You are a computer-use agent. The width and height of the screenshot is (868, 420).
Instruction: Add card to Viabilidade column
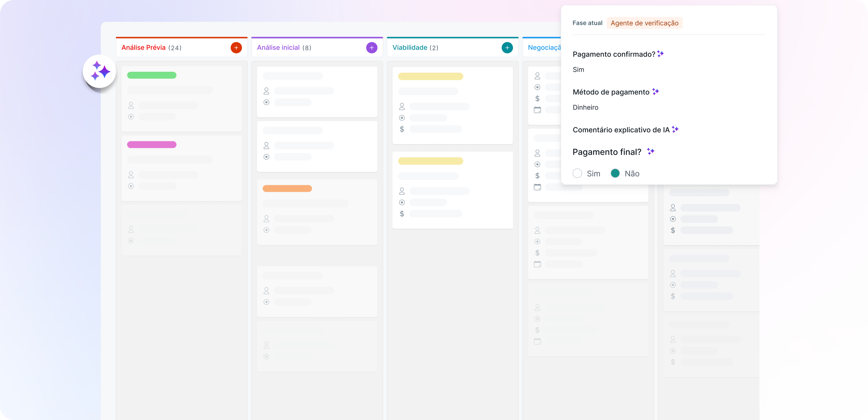(507, 48)
